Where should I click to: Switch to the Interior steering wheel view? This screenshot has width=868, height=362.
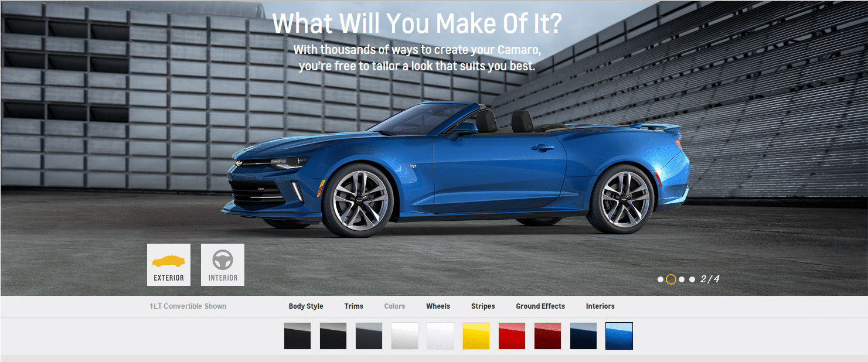223,265
